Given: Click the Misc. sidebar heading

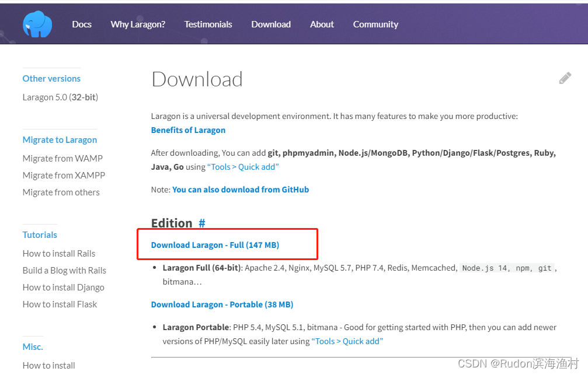Looking at the screenshot, I should [x=33, y=347].
